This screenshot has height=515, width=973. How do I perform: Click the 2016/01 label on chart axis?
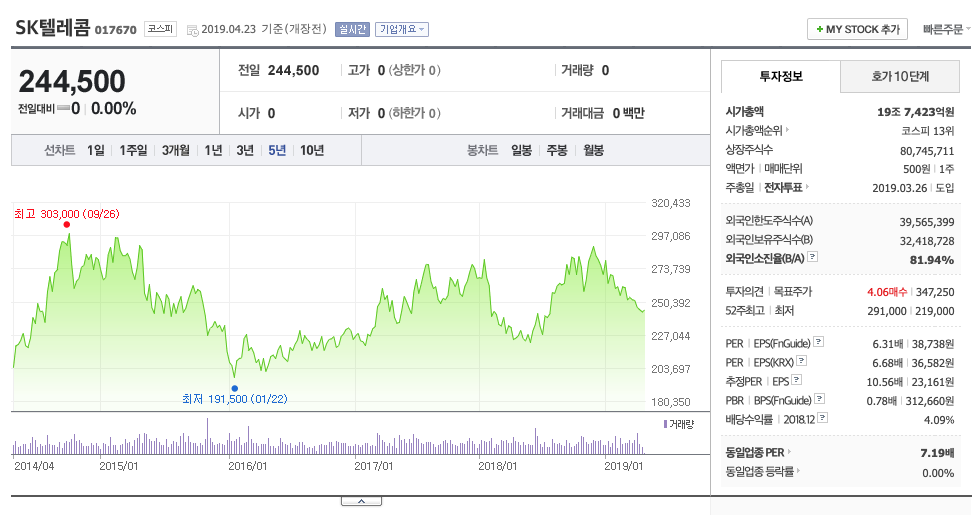click(247, 466)
